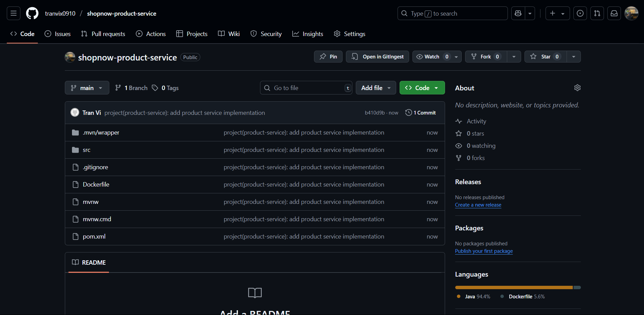Image resolution: width=644 pixels, height=315 pixels.
Task: Open the commit history clock icon
Action: (408, 112)
